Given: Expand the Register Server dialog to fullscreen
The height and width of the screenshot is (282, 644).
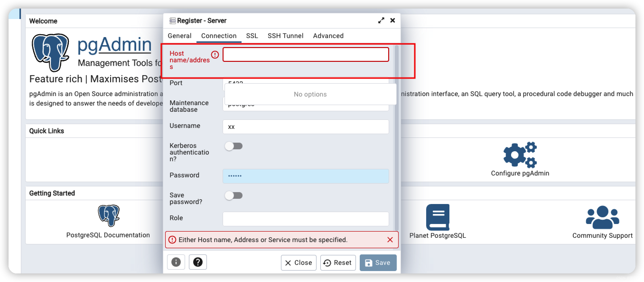Looking at the screenshot, I should (x=381, y=20).
